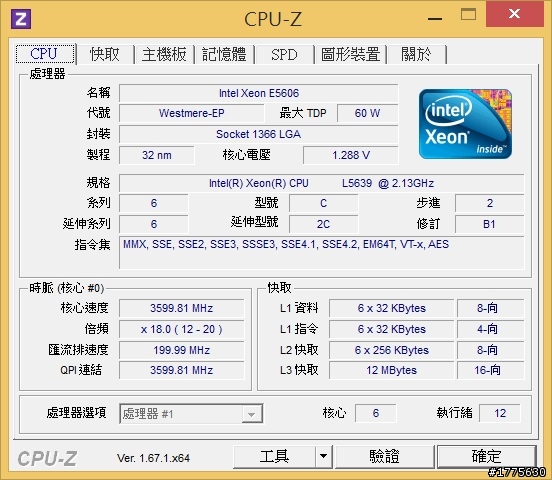Click the L1 資料 size 6 x 32 KBytes
The image size is (552, 480).
click(x=392, y=308)
